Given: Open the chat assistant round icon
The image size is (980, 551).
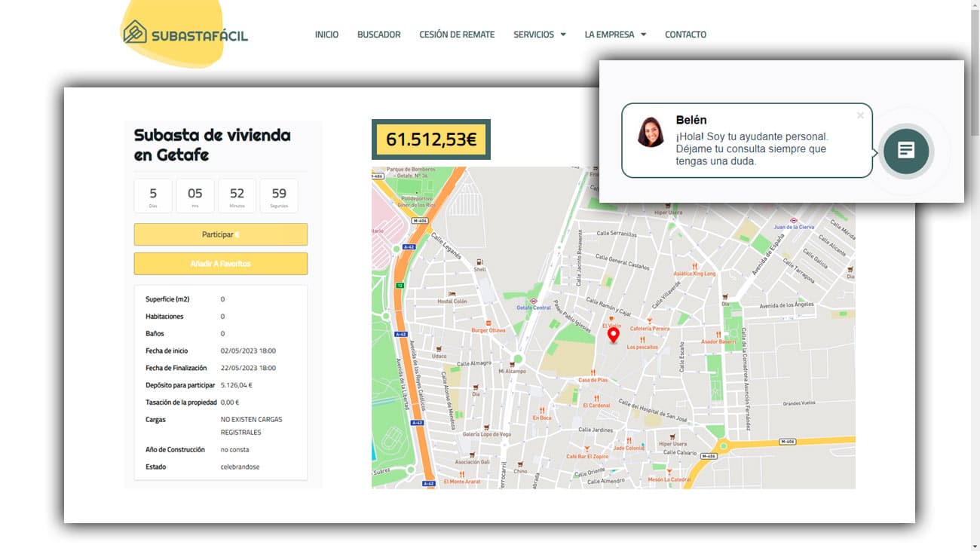Looking at the screenshot, I should 905,151.
